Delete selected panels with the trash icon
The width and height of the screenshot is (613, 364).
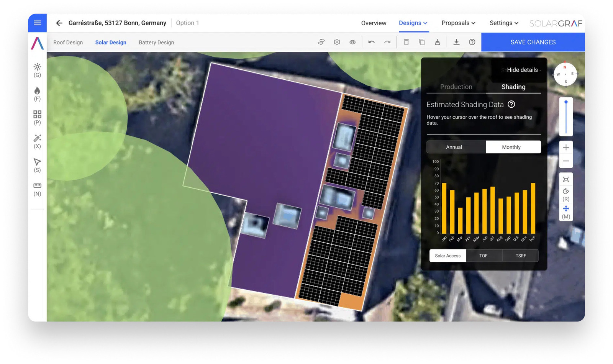(406, 42)
